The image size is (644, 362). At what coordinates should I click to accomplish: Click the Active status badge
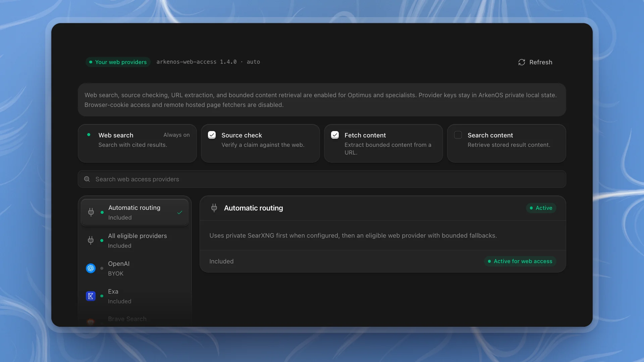(541, 208)
